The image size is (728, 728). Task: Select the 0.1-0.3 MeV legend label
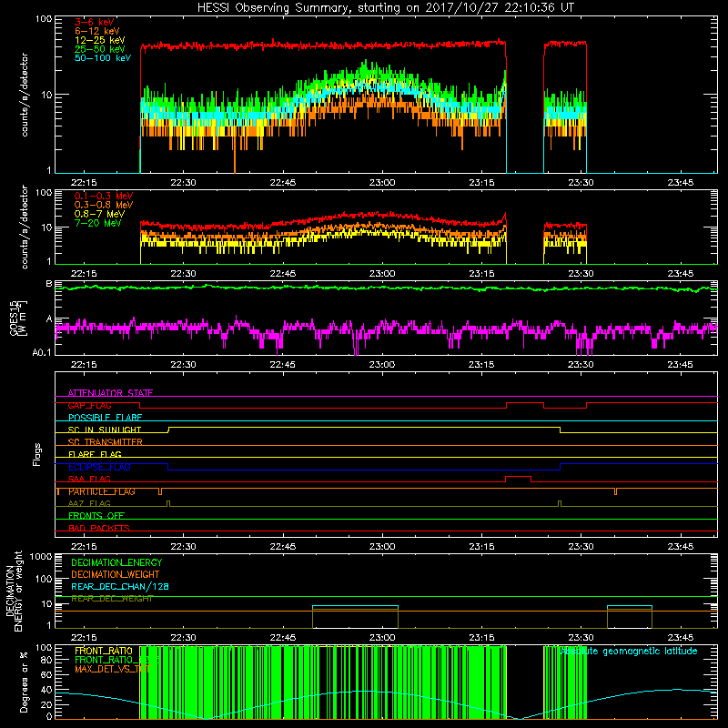pyautogui.click(x=104, y=196)
